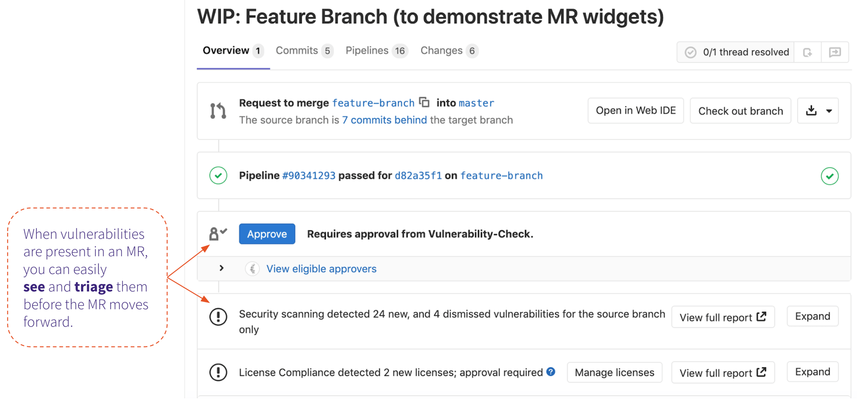Switch to the Commits tab
This screenshot has height=402, width=868.
(296, 50)
